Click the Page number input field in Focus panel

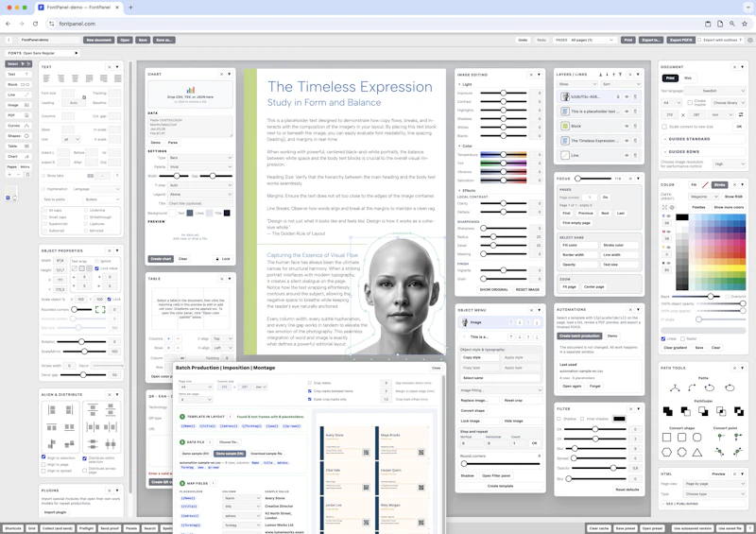589,198
